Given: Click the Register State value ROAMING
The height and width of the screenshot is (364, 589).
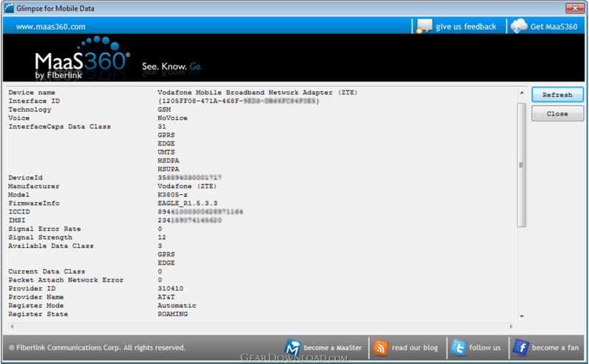Looking at the screenshot, I should point(172,314).
